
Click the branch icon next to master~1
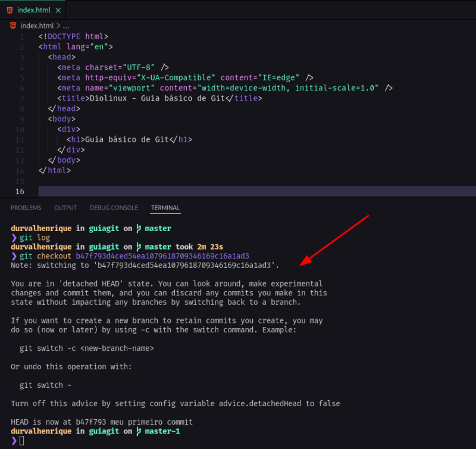click(138, 431)
